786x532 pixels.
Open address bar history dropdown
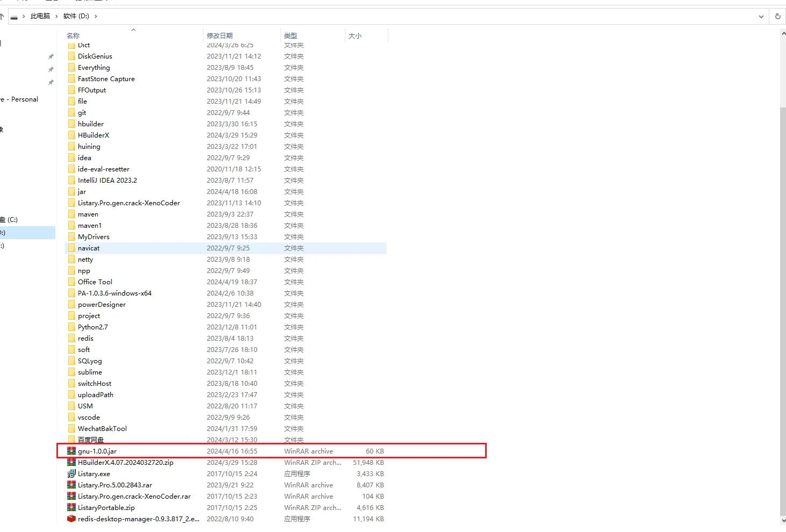tap(761, 16)
